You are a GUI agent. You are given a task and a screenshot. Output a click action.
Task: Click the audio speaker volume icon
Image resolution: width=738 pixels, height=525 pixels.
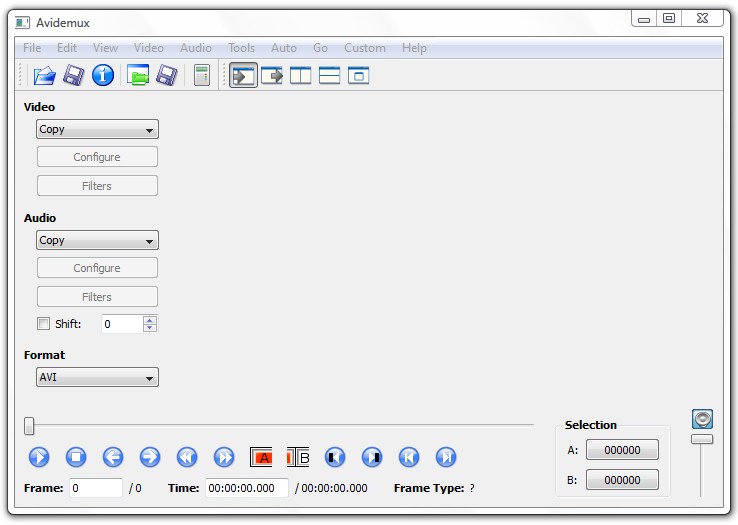(702, 419)
